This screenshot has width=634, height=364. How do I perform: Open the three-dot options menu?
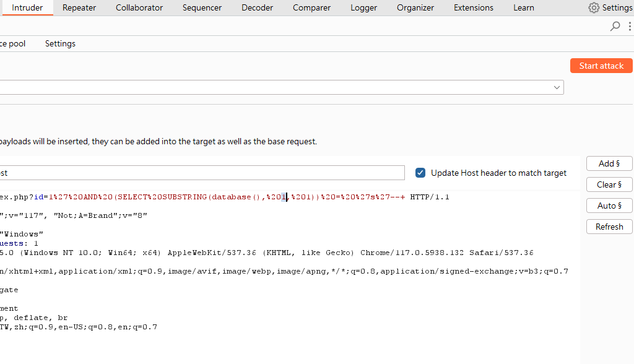630,26
